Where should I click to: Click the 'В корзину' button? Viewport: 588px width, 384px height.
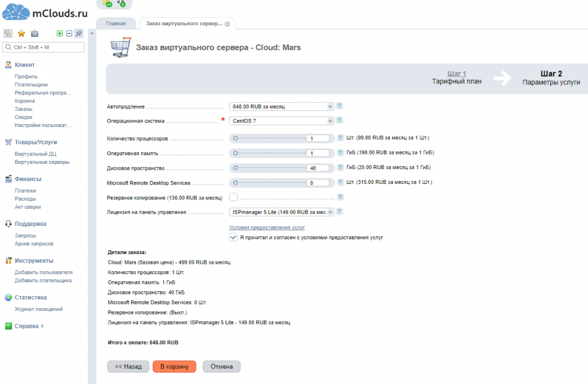click(175, 366)
